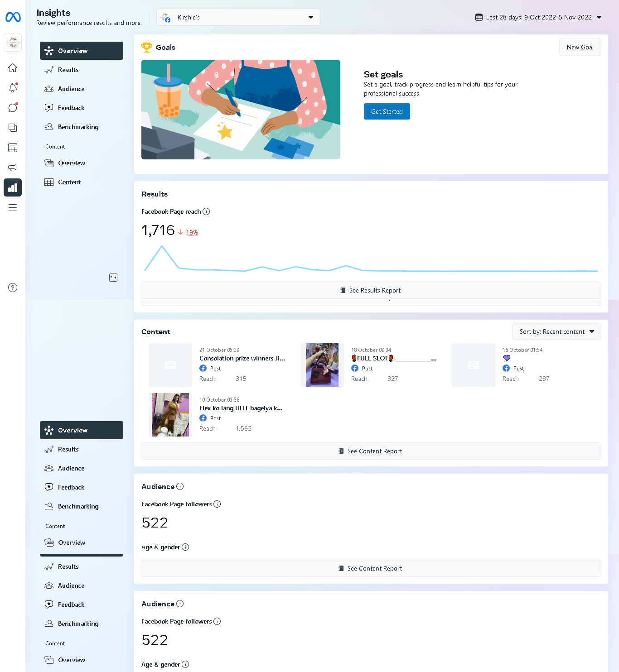
Task: Click reach value 237
Action: tap(544, 379)
